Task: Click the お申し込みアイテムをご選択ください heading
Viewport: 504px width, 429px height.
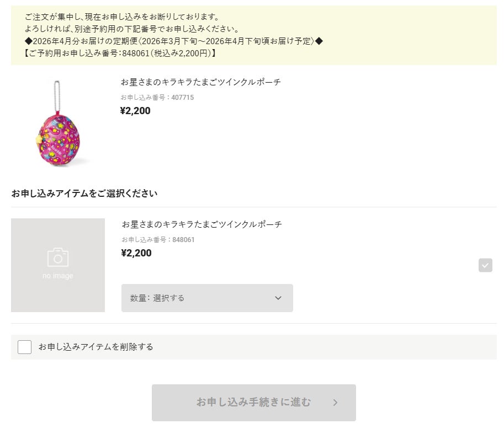Action: click(x=84, y=193)
